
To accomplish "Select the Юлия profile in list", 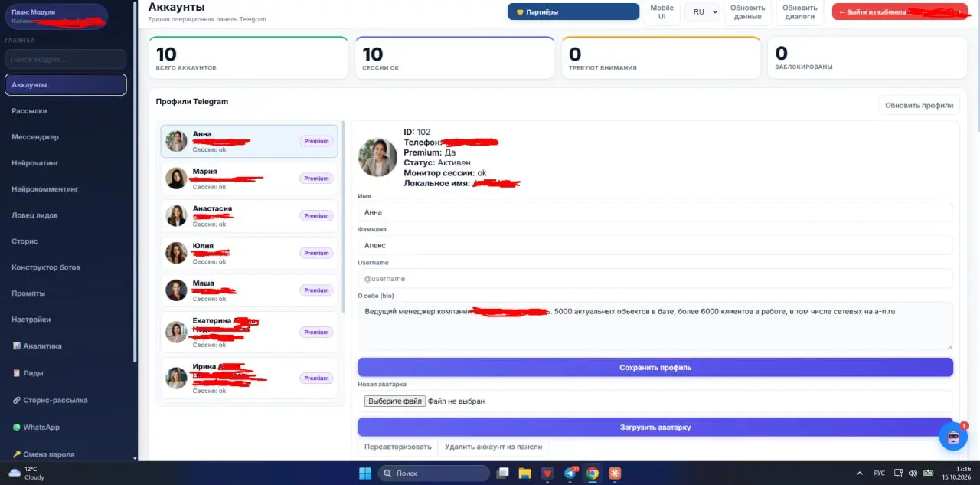I will coord(249,253).
